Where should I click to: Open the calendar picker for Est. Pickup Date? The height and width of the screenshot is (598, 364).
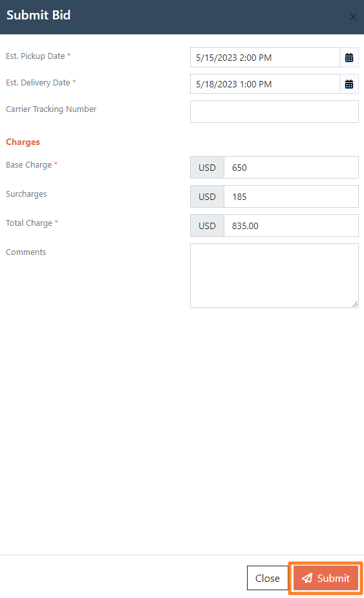(349, 58)
